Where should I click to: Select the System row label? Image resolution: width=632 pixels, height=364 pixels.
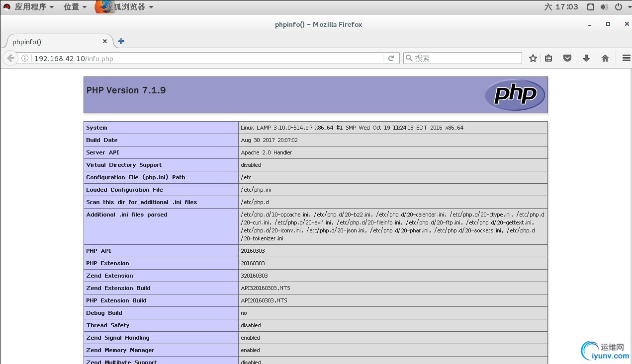(x=96, y=128)
